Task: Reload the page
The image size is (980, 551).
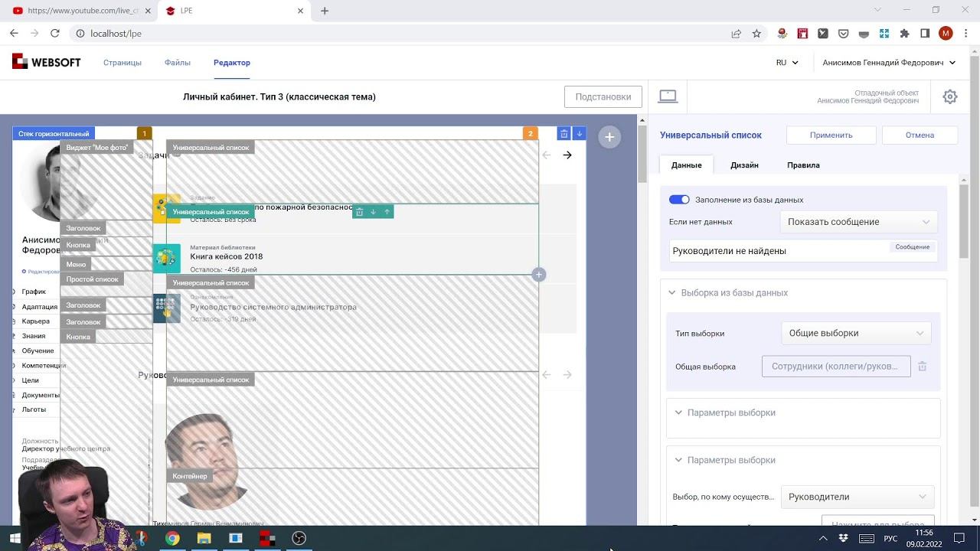Action: 55,34
